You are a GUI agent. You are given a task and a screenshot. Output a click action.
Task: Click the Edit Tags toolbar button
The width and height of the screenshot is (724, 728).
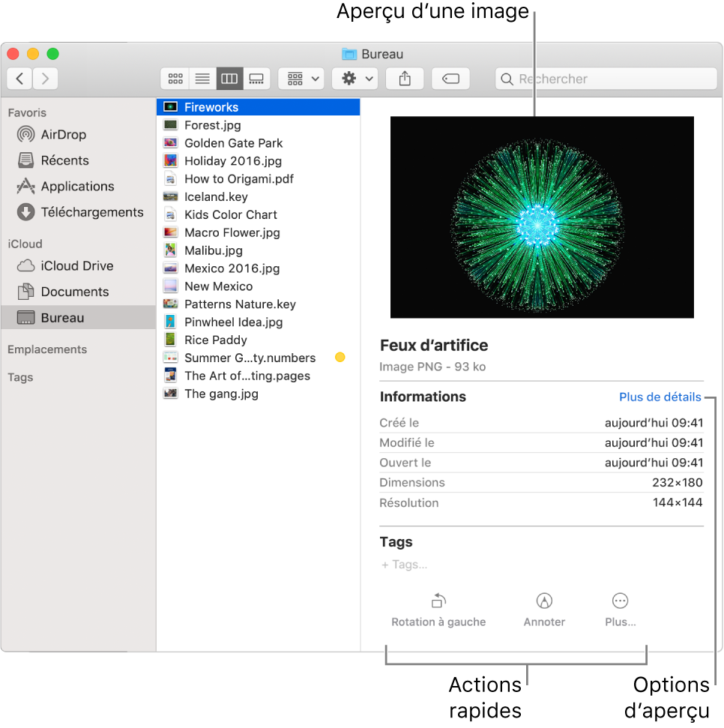pyautogui.click(x=450, y=79)
